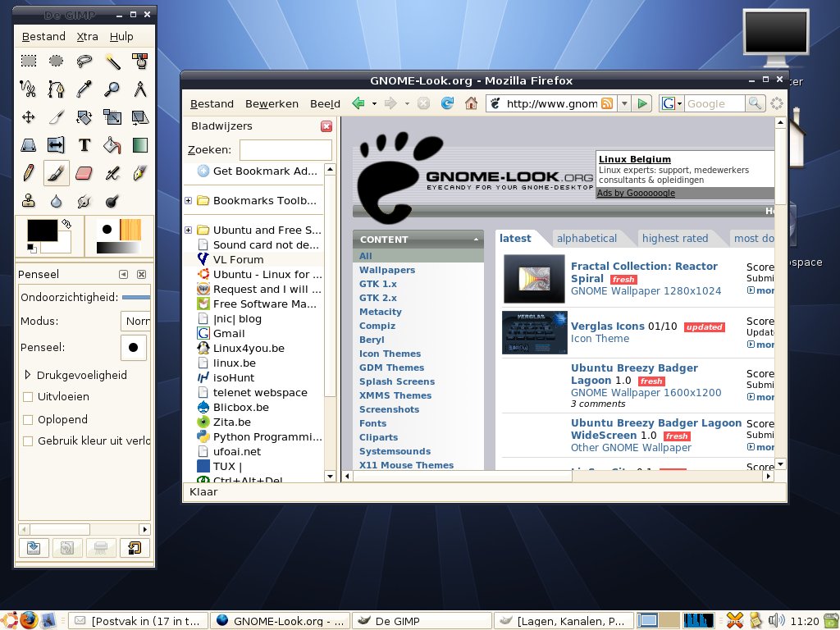Open the VL Forum bookmark
The image size is (840, 630).
tap(238, 259)
